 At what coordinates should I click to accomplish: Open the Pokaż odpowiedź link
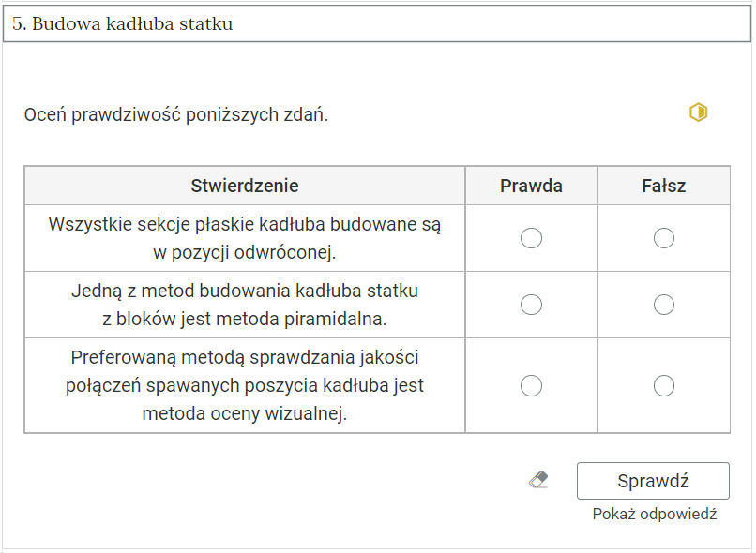(x=654, y=514)
